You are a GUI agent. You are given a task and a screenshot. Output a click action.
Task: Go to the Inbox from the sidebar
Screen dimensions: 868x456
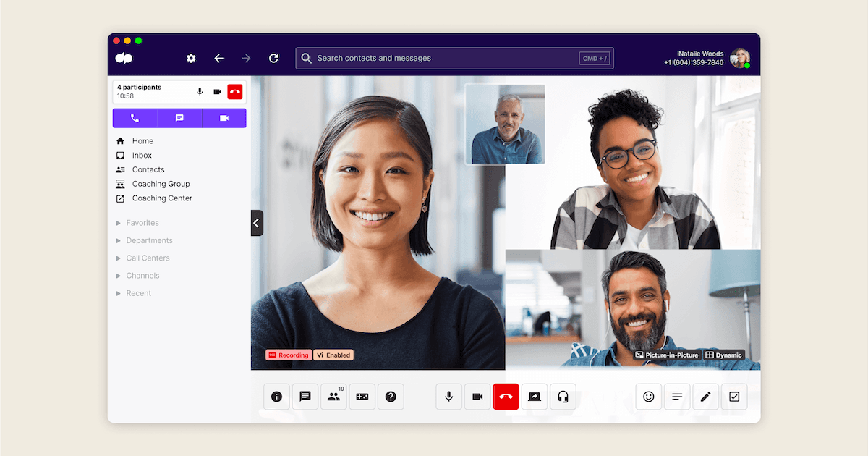pyautogui.click(x=142, y=155)
